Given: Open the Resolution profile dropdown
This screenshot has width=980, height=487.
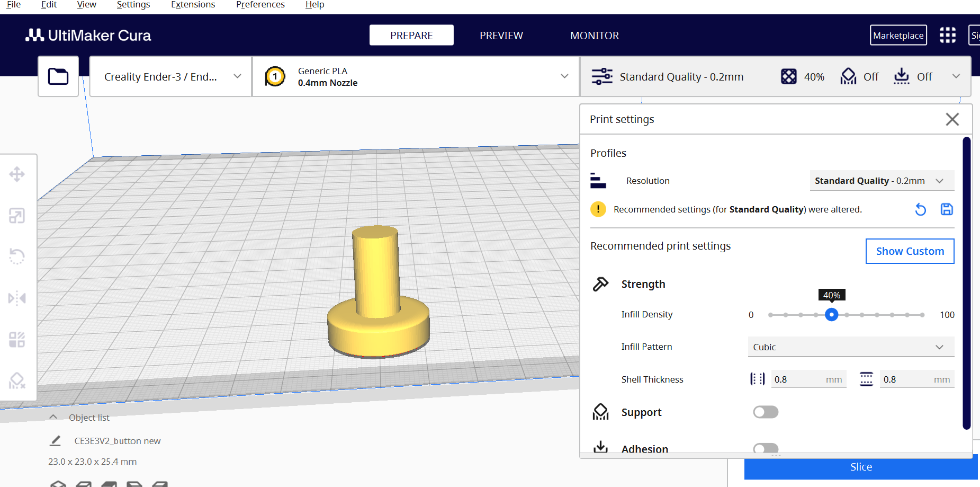Looking at the screenshot, I should pyautogui.click(x=882, y=181).
